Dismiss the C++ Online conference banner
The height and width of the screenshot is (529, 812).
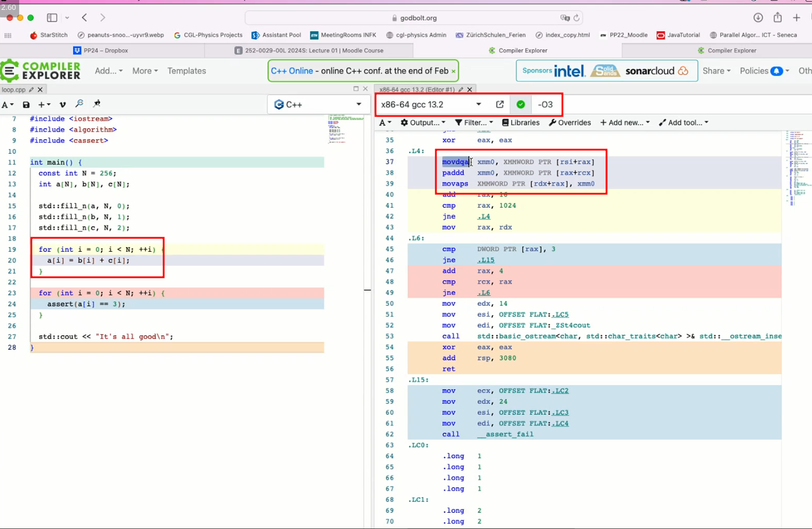click(453, 71)
